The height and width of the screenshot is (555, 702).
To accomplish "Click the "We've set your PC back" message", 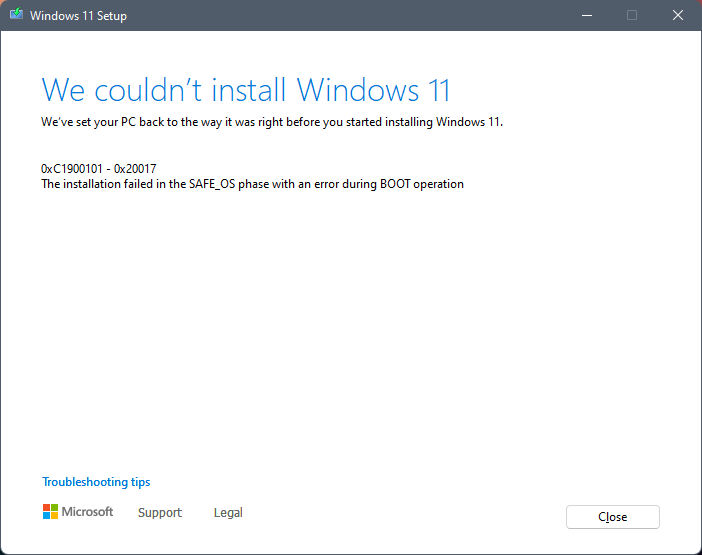I will [272, 122].
